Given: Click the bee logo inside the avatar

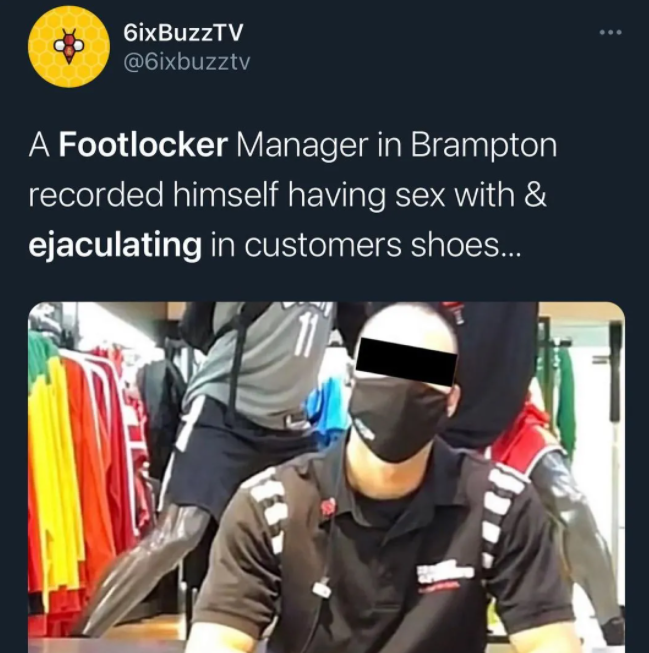Looking at the screenshot, I should click(69, 46).
